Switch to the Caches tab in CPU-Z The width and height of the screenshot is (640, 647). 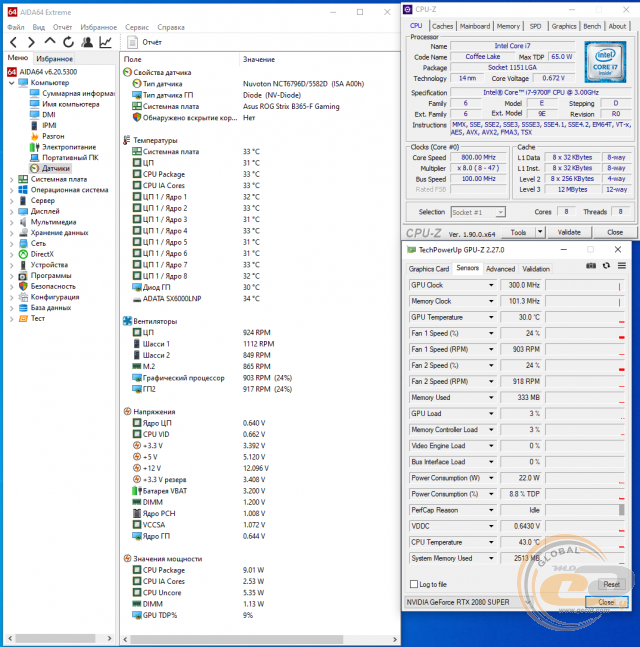pyautogui.click(x=442, y=26)
